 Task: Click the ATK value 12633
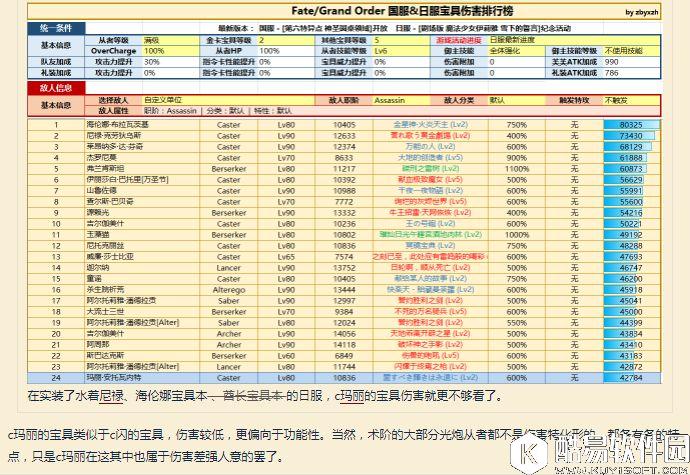[x=344, y=136]
